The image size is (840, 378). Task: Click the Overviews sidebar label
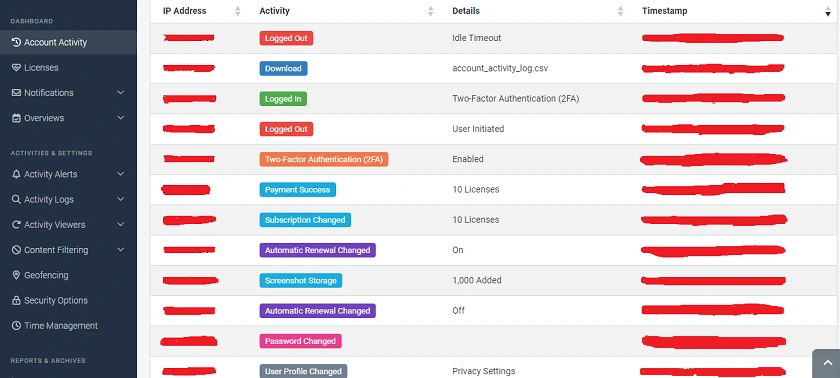click(x=44, y=118)
